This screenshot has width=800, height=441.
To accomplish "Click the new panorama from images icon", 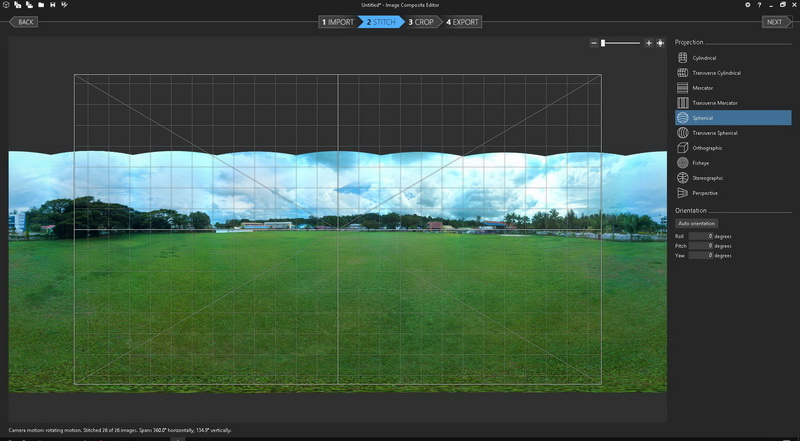I will [18, 5].
